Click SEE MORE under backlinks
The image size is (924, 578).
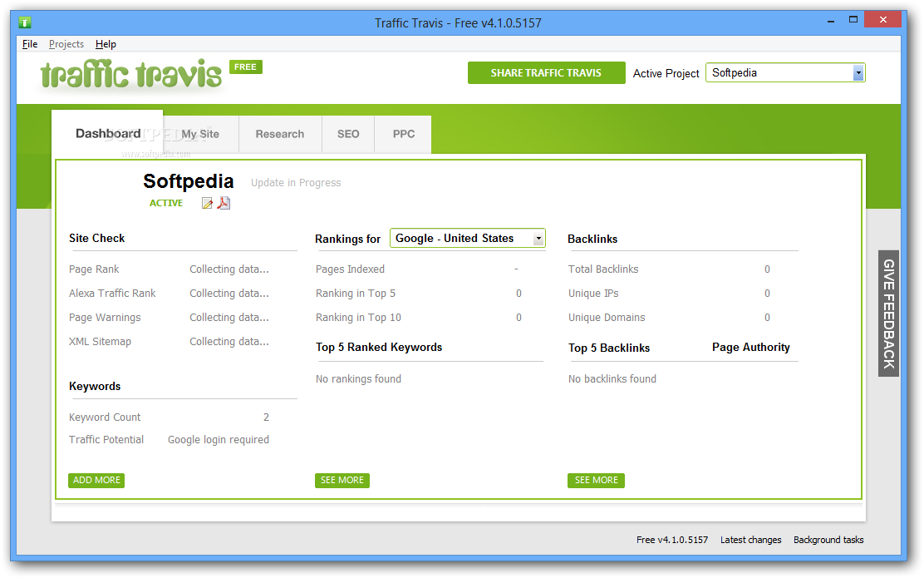coord(597,480)
